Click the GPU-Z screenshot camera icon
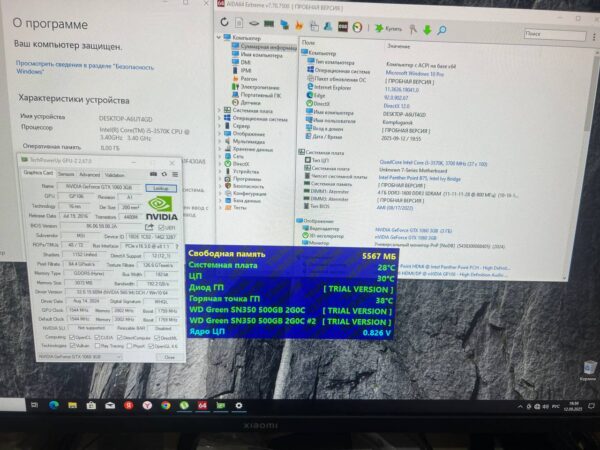The height and width of the screenshot is (450, 600). pos(153,172)
